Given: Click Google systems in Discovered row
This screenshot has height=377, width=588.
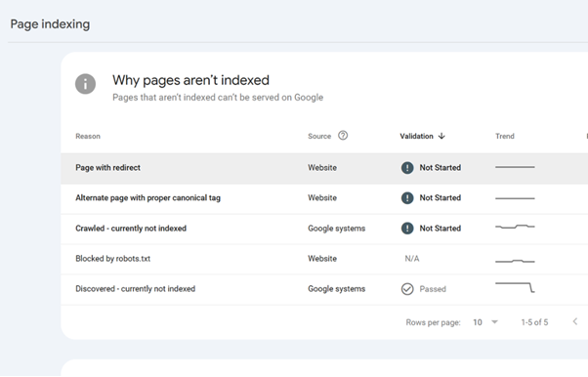Looking at the screenshot, I should pyautogui.click(x=336, y=289).
